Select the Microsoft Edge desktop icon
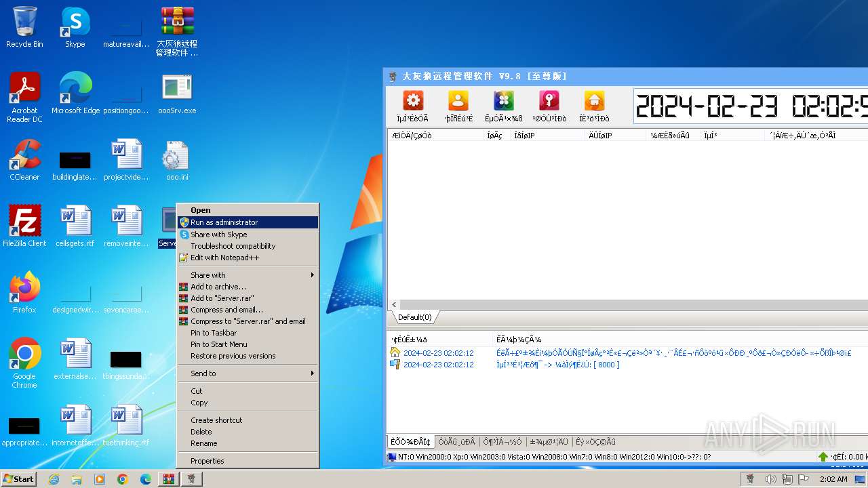This screenshot has height=488, width=868. coord(75,94)
